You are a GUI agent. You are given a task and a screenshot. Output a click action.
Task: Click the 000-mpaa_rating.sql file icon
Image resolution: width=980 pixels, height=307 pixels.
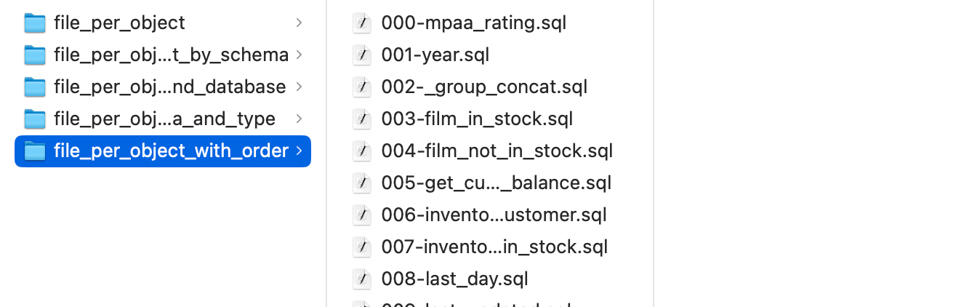[362, 23]
